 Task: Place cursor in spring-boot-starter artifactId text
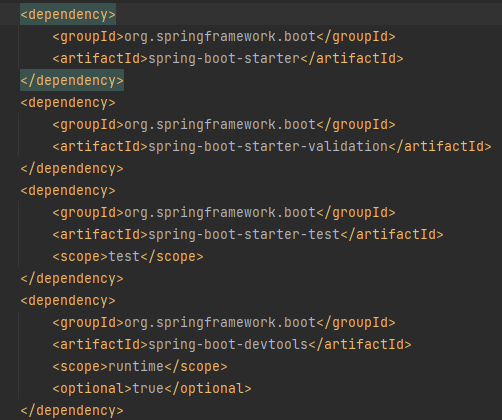(224, 59)
